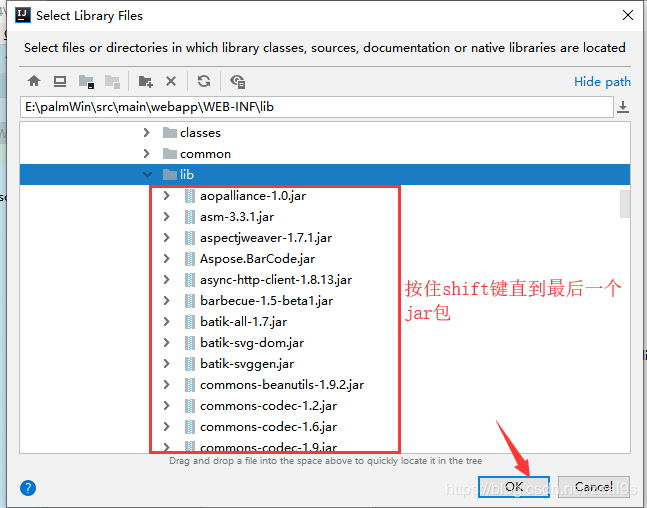The image size is (647, 508).
Task: Go to the Home directory icon
Action: coord(34,81)
